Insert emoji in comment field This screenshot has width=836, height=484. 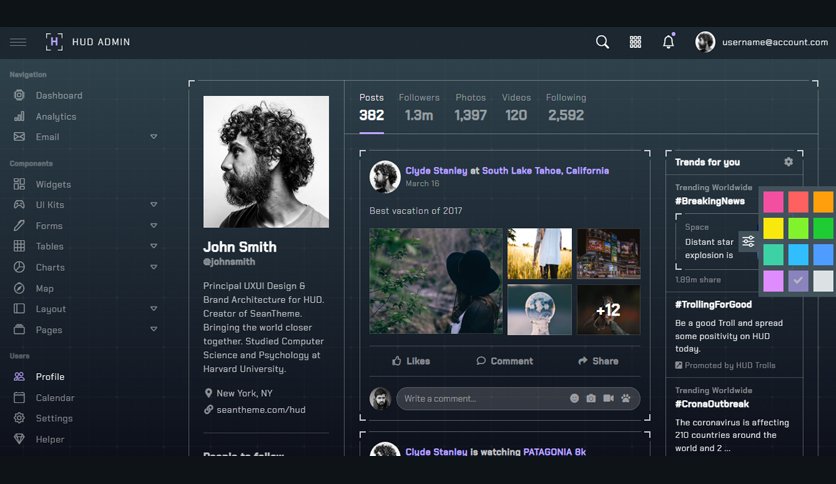tap(574, 398)
